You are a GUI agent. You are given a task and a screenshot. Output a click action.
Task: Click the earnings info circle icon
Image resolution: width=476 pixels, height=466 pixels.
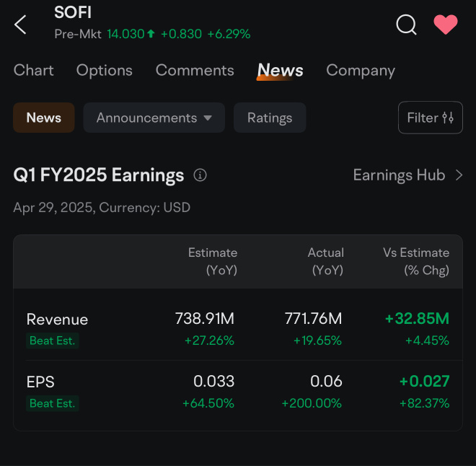[x=200, y=175]
